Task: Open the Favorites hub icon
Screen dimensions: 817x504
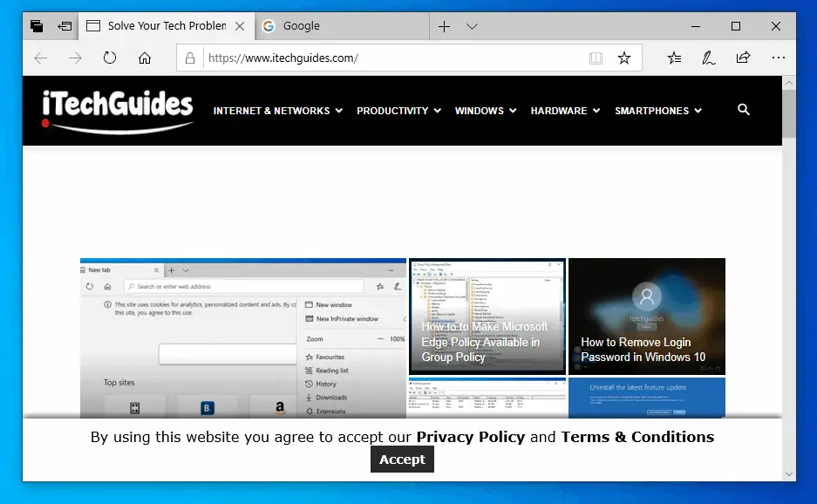Action: (x=674, y=58)
